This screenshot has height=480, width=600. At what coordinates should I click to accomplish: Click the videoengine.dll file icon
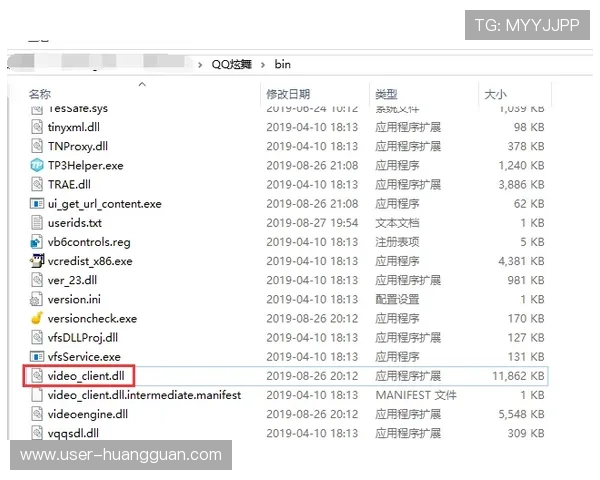38,414
